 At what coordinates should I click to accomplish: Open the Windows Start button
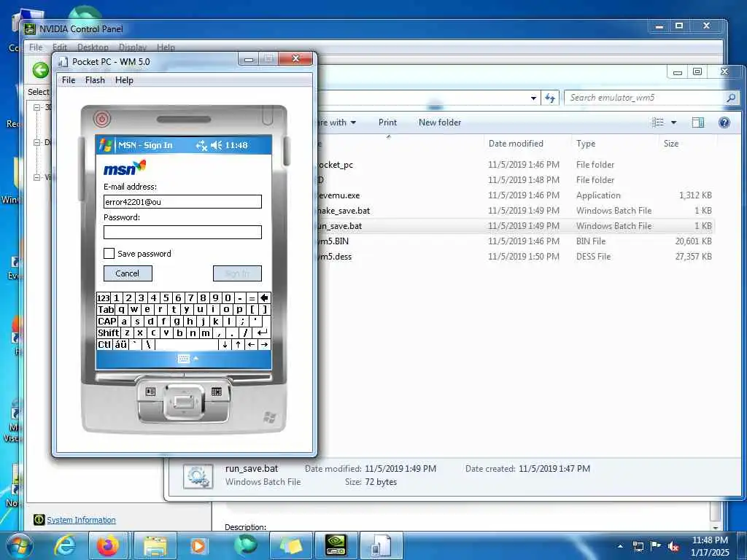[x=18, y=546]
